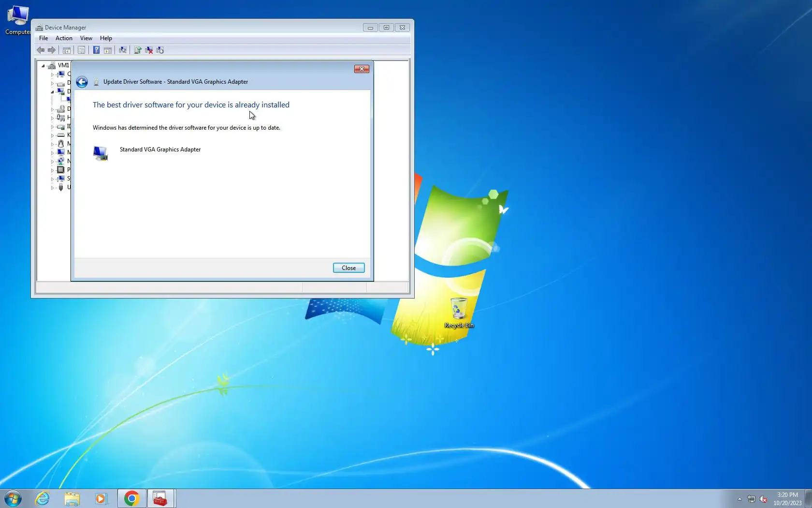Image resolution: width=812 pixels, height=508 pixels.
Task: Click the Computer desktop icon
Action: [18, 20]
